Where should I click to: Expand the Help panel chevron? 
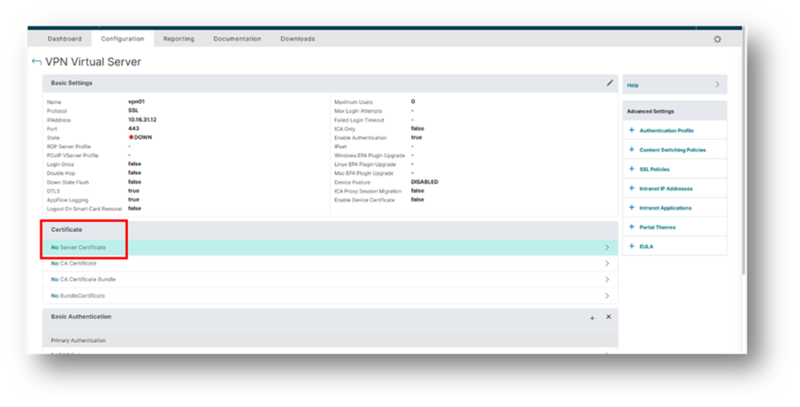717,85
